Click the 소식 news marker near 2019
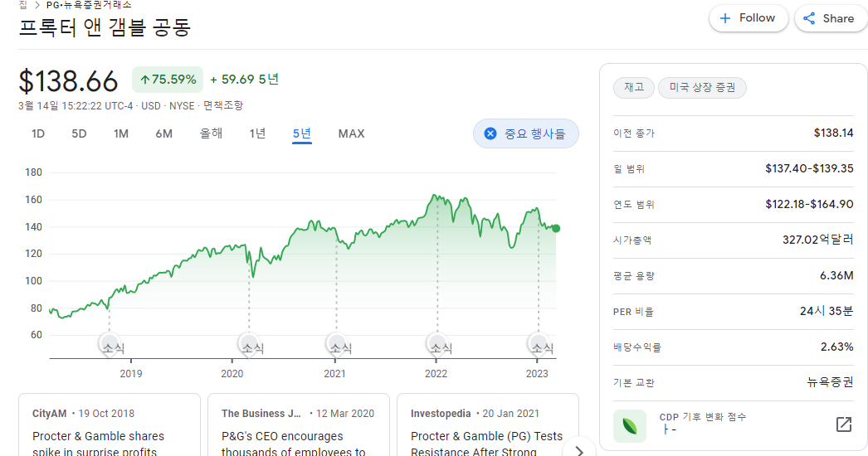868x456 pixels. click(x=110, y=344)
